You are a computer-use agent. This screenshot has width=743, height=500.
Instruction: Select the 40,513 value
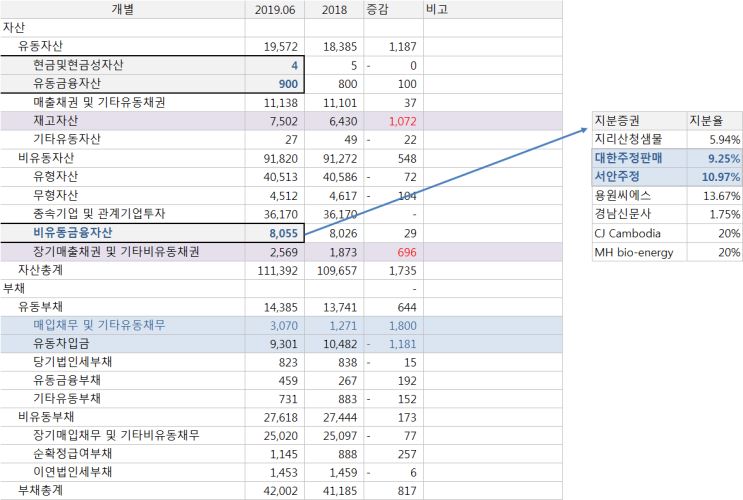[281, 177]
